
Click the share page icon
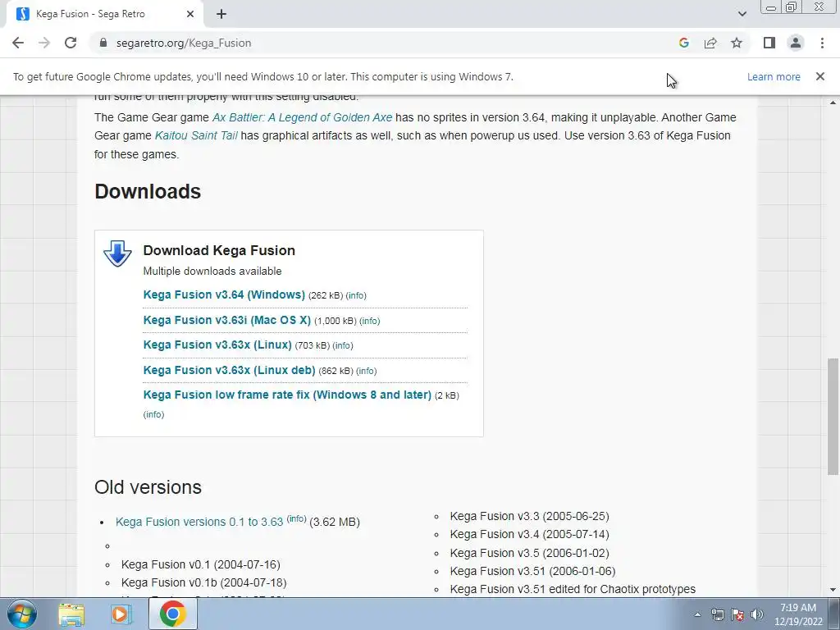[710, 43]
